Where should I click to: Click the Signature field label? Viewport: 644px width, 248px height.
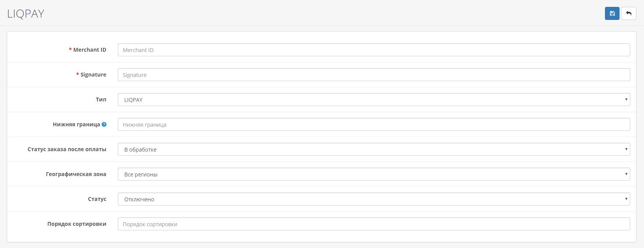(x=93, y=75)
